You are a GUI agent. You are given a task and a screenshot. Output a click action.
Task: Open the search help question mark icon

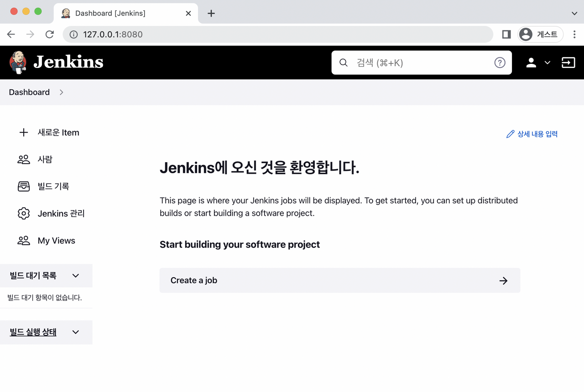[x=500, y=62]
